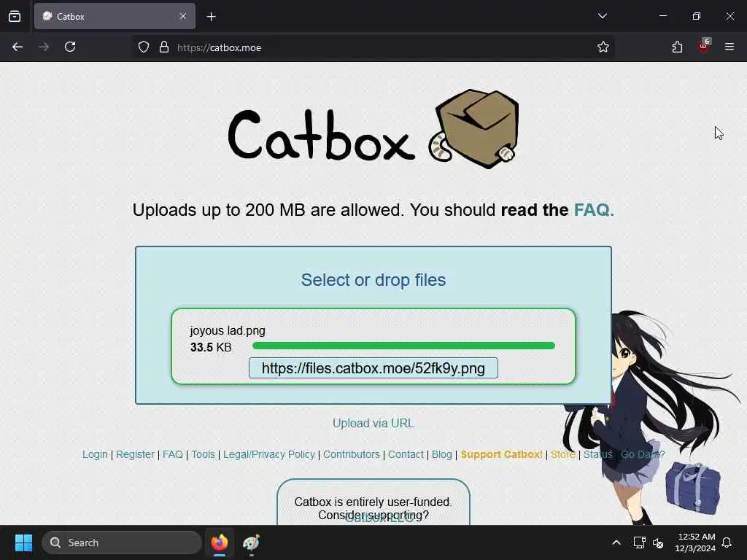
Task: Click the forward navigation arrow
Action: pyautogui.click(x=43, y=47)
